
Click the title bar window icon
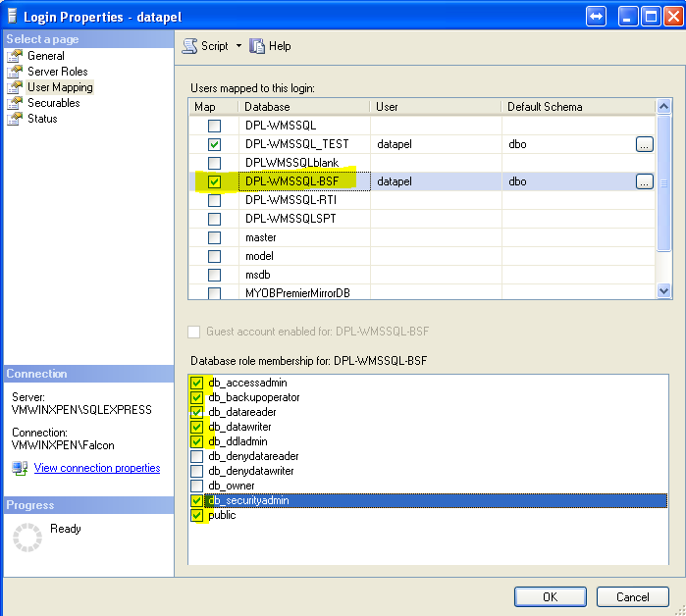[x=12, y=17]
